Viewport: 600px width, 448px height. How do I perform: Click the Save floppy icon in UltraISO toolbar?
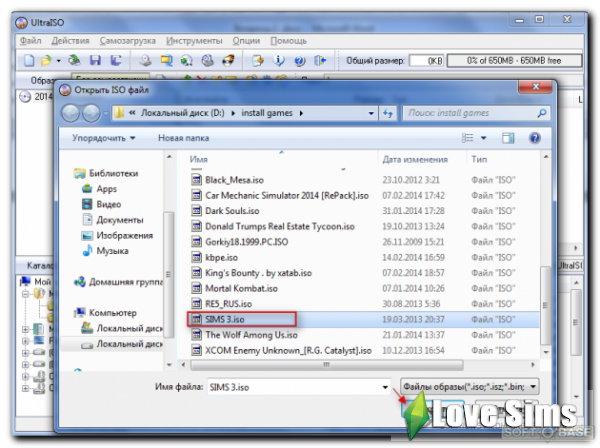95,60
